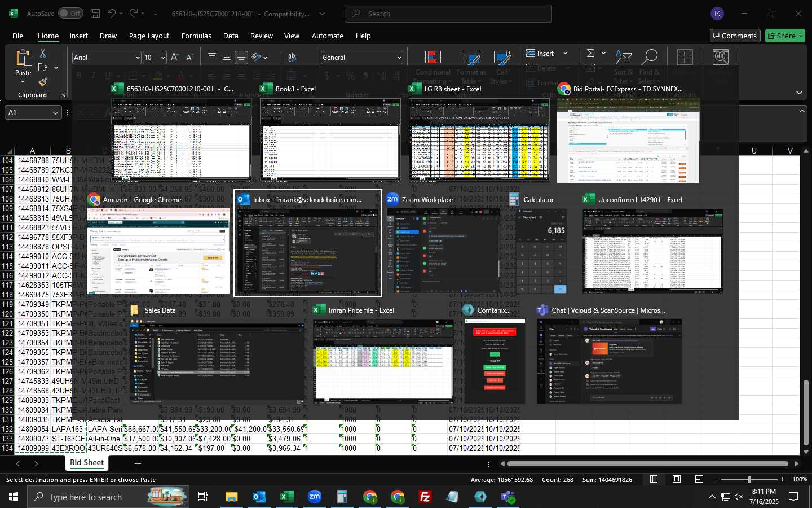
Task: Click the AutoSum sigma icon
Action: point(590,53)
